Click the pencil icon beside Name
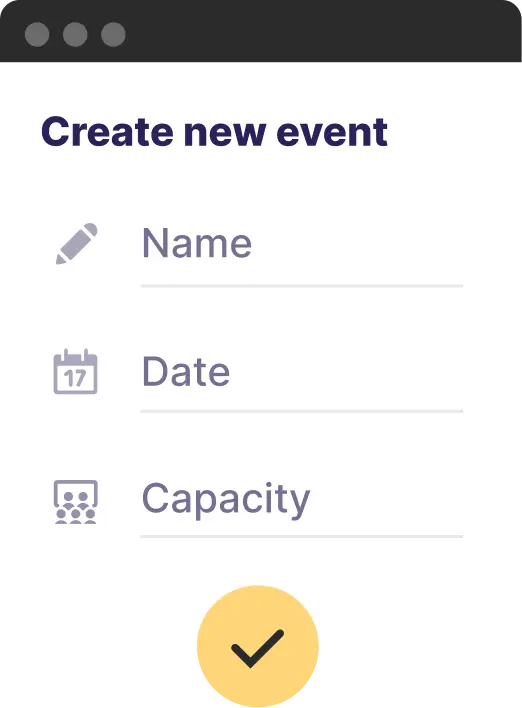522x708 pixels. (76, 243)
